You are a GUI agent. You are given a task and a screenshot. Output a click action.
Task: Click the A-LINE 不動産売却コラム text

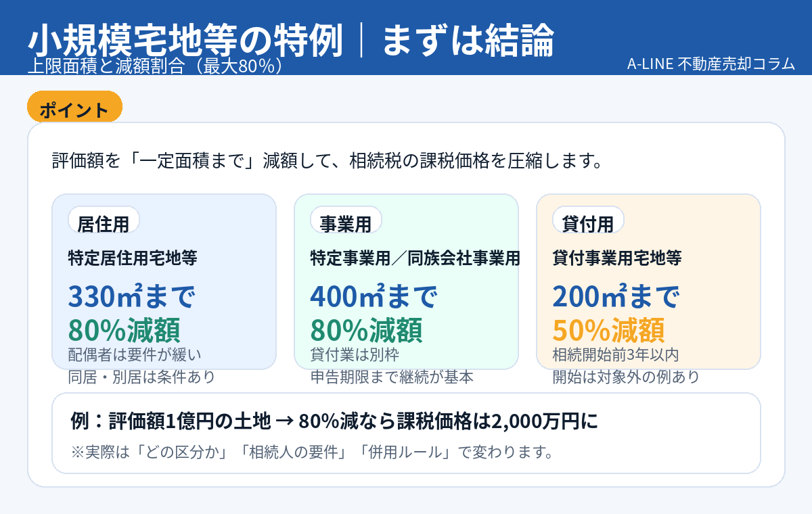tap(710, 64)
